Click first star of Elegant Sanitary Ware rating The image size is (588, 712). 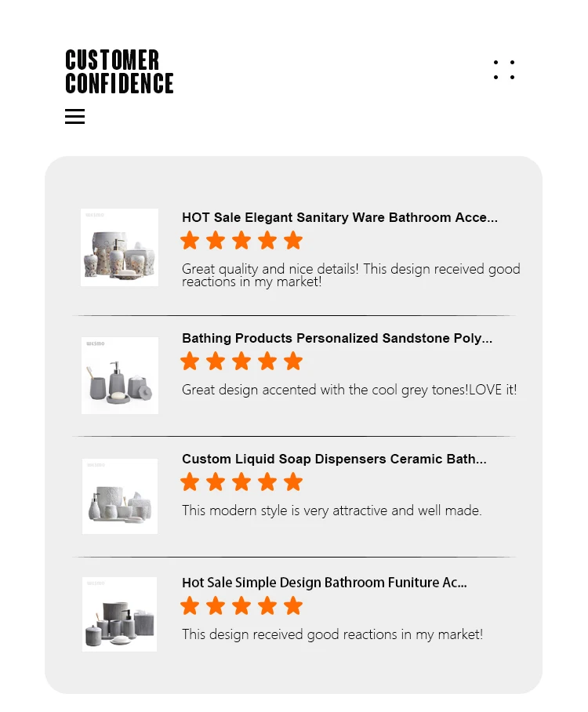click(x=190, y=240)
